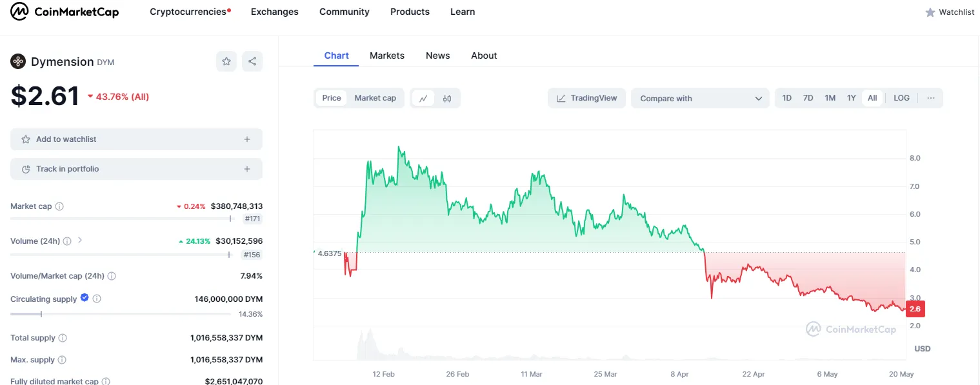Enable LOG scale on the chart
Screen dimensions: 980x385
pos(901,98)
